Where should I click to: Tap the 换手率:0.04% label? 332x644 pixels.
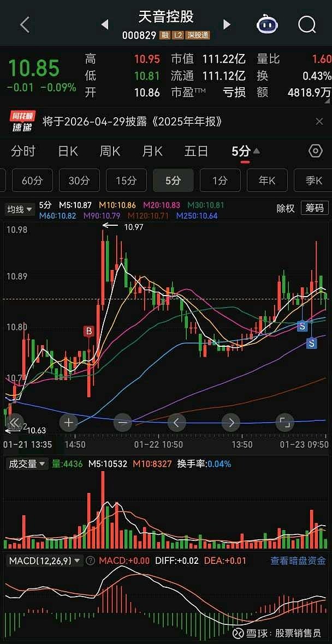[204, 464]
